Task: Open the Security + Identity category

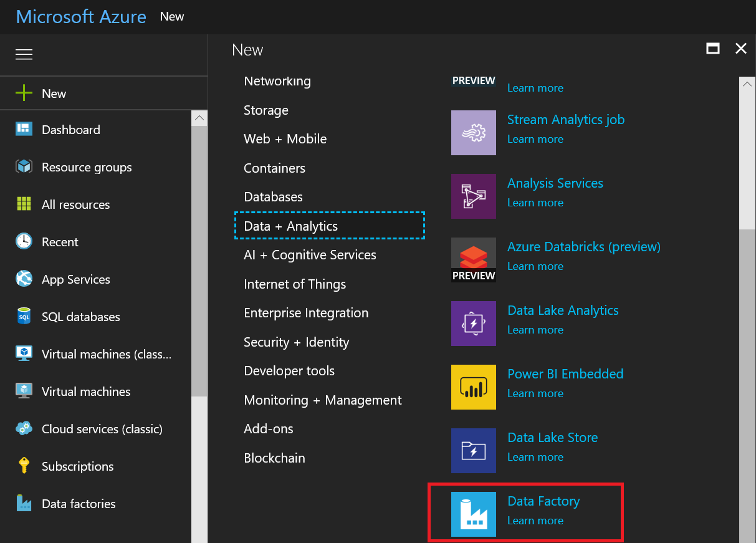Action: pos(297,342)
